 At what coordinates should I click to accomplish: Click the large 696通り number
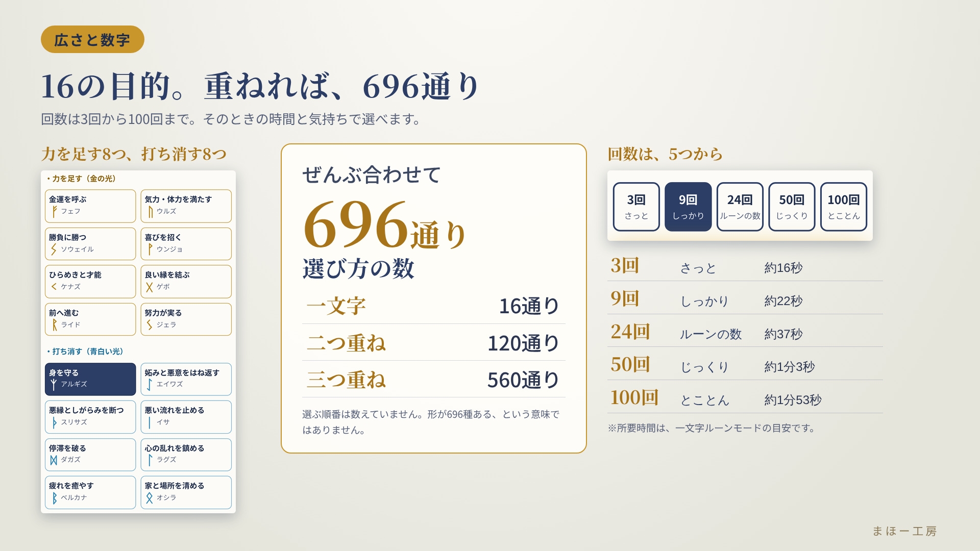[384, 225]
